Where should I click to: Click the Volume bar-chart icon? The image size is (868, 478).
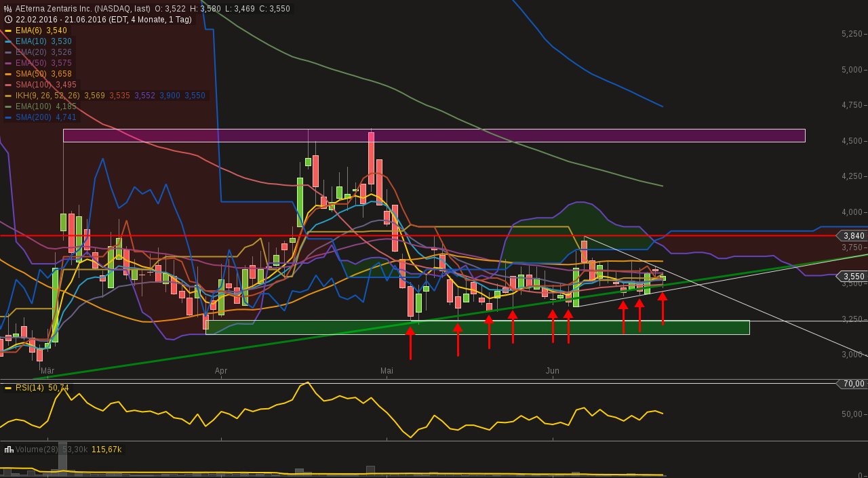point(8,450)
